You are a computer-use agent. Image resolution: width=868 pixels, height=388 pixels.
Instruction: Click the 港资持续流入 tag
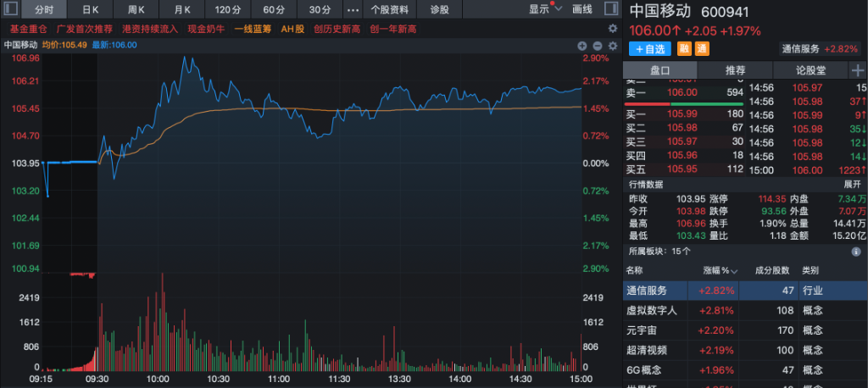(x=151, y=29)
